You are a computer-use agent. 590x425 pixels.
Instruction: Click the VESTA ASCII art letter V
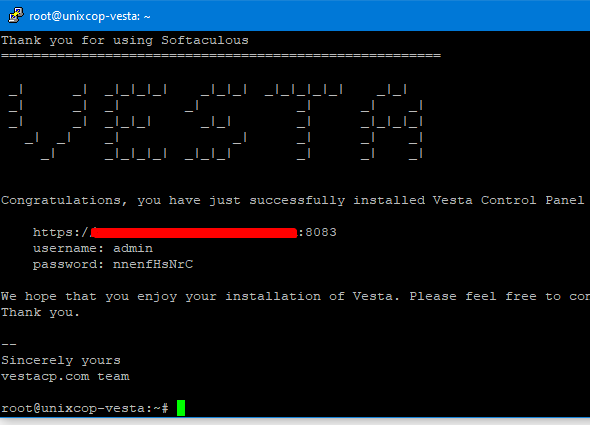coord(48,123)
